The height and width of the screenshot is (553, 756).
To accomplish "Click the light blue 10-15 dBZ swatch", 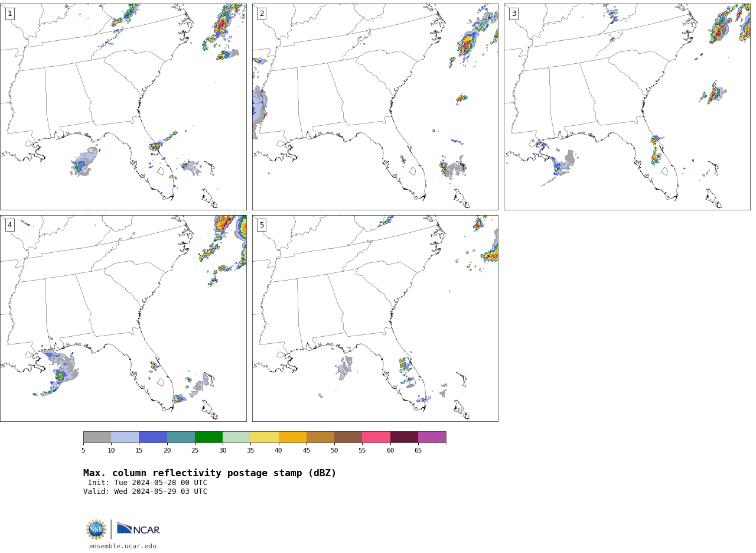I will pos(125,437).
